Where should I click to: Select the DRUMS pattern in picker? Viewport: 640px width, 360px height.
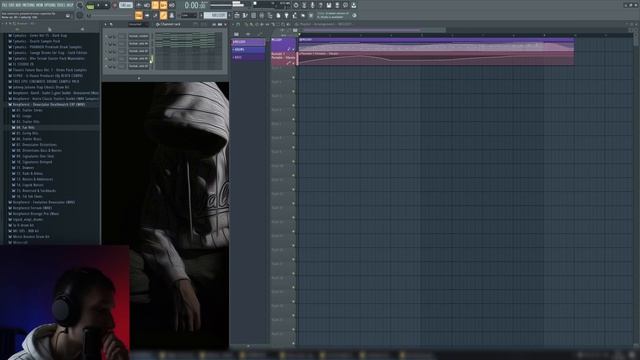pos(248,50)
